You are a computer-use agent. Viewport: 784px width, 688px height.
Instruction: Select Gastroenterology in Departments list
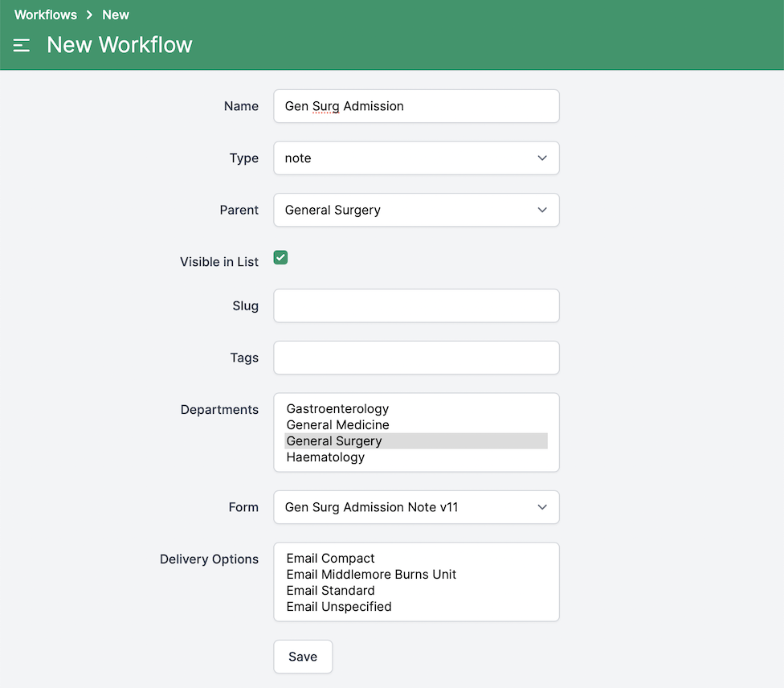click(x=337, y=409)
